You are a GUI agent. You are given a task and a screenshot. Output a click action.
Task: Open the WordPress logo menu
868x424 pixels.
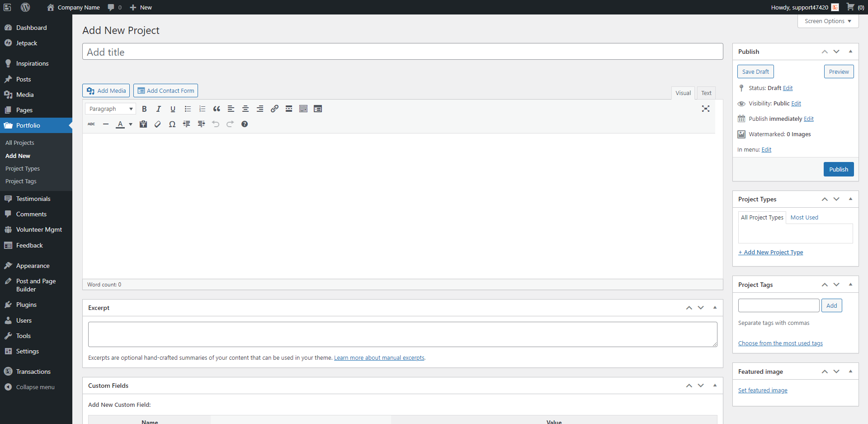25,7
